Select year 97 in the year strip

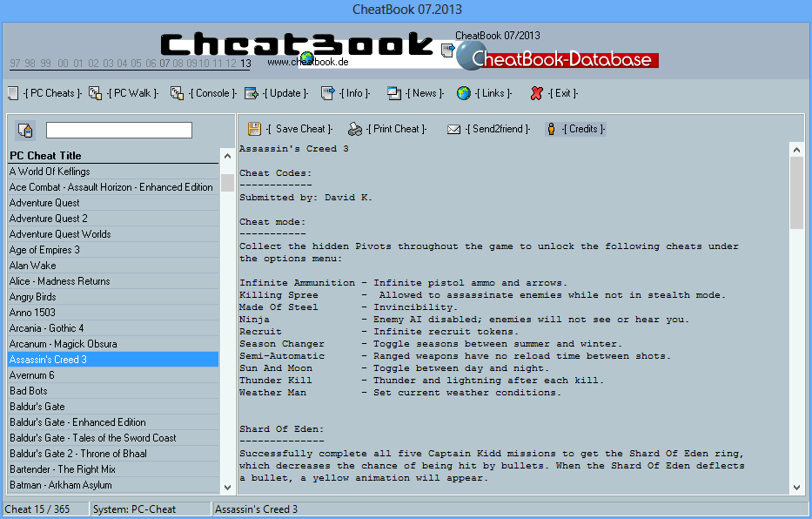pyautogui.click(x=15, y=64)
